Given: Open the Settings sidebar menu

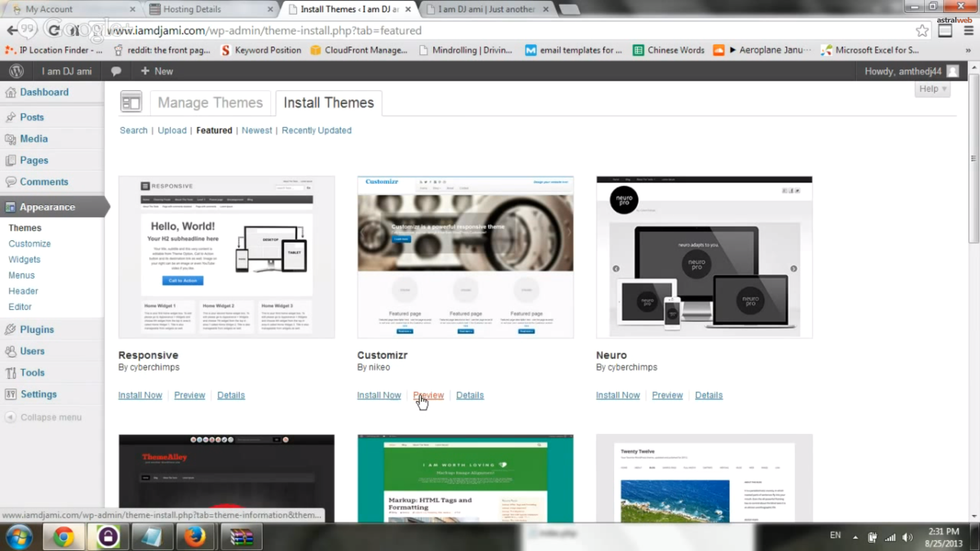Looking at the screenshot, I should [x=39, y=394].
